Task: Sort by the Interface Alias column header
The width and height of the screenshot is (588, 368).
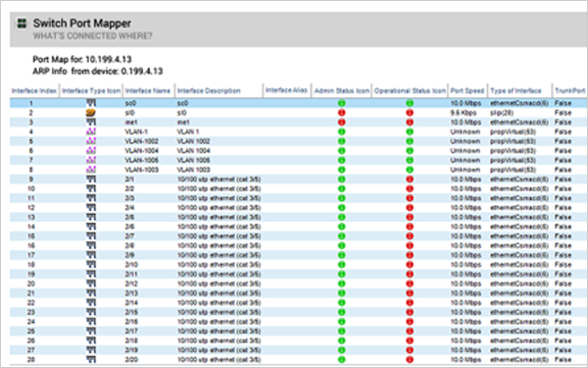Action: tap(286, 90)
